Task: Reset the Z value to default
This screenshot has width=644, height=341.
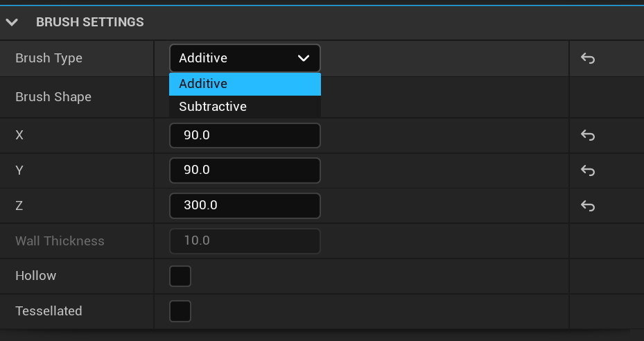Action: click(x=588, y=206)
